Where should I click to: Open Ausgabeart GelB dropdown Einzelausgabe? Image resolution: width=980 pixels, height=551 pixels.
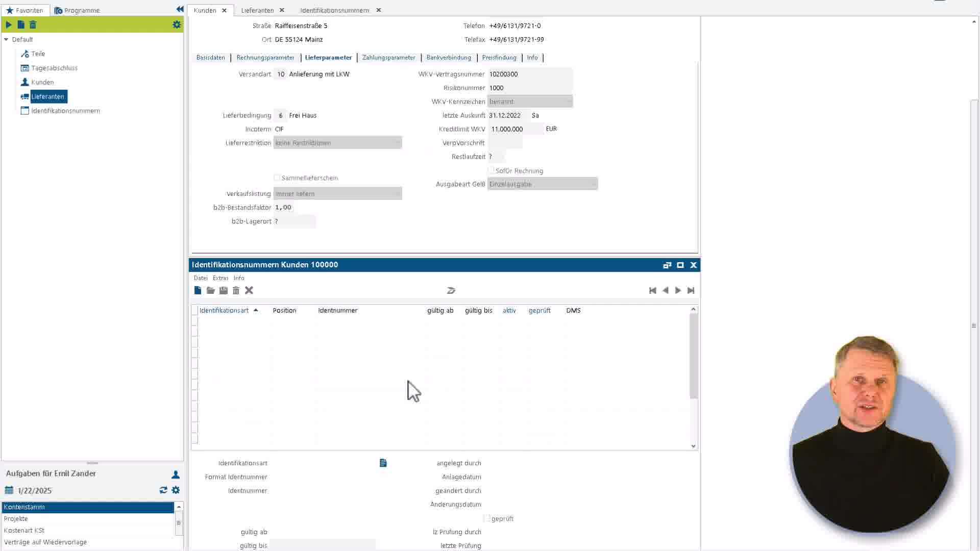click(542, 184)
